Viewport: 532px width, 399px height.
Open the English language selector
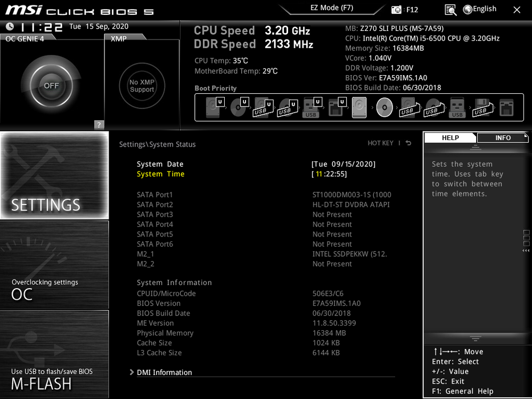[x=479, y=9]
